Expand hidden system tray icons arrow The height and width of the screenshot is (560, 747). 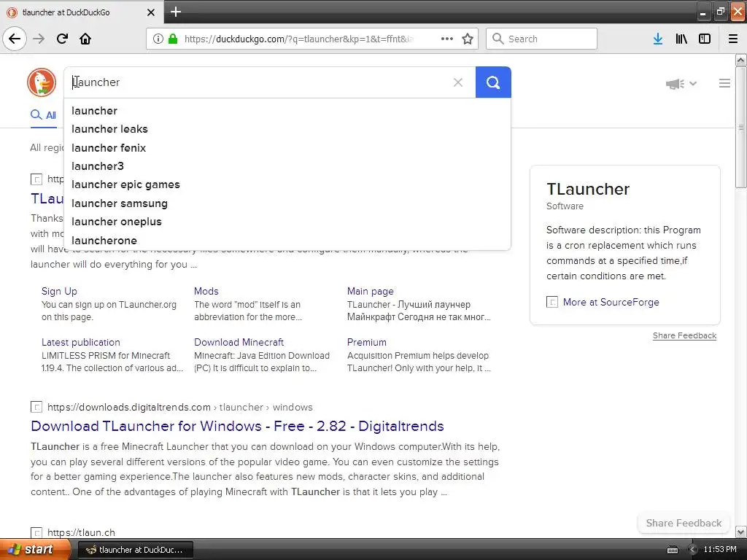coord(692,550)
